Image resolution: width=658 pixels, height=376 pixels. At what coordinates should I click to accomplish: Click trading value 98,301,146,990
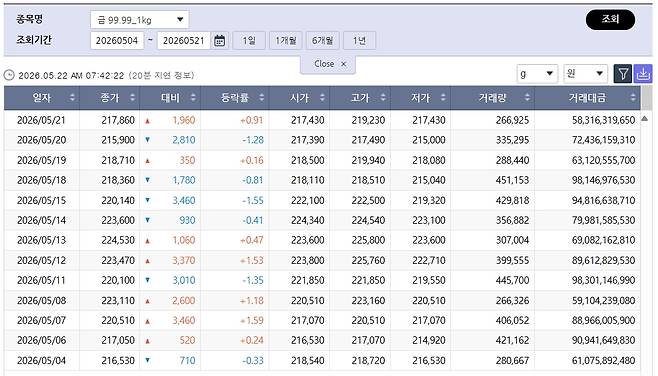coord(603,280)
